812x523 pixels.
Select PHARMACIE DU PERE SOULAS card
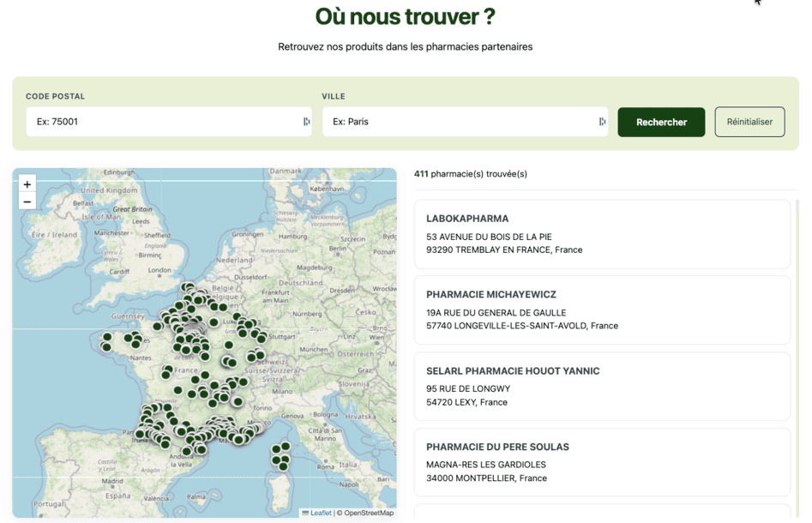tap(602, 462)
